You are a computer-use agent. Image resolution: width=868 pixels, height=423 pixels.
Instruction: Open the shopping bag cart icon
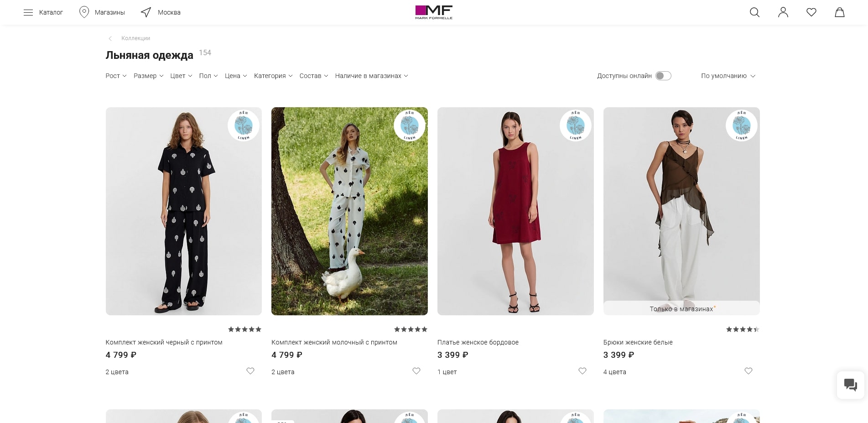(839, 12)
